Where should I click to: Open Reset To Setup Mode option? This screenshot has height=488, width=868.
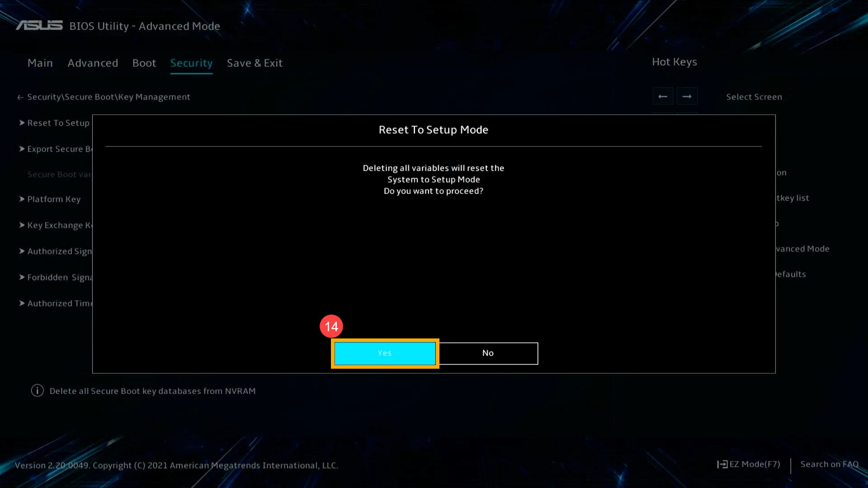(58, 123)
